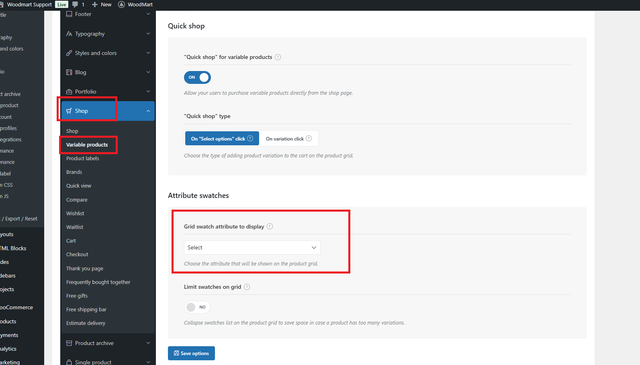Click the Single product icon
The image size is (640, 365).
[69, 362]
